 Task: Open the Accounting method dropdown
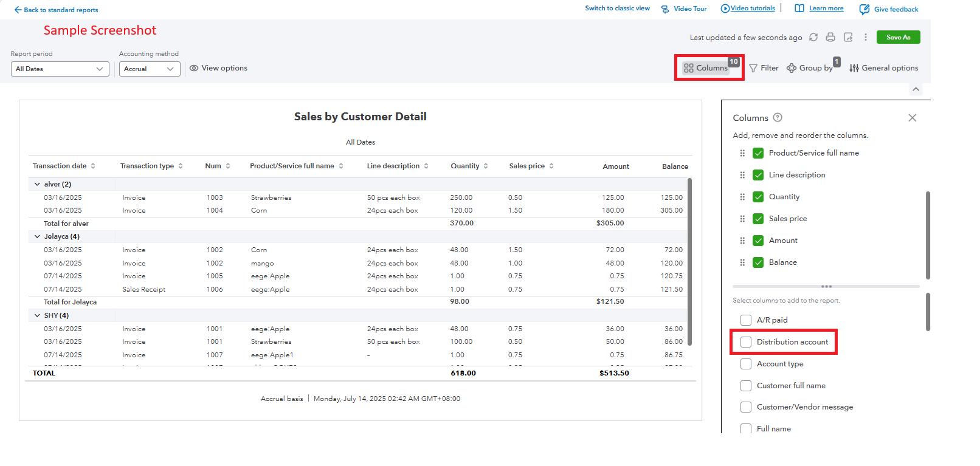point(149,69)
